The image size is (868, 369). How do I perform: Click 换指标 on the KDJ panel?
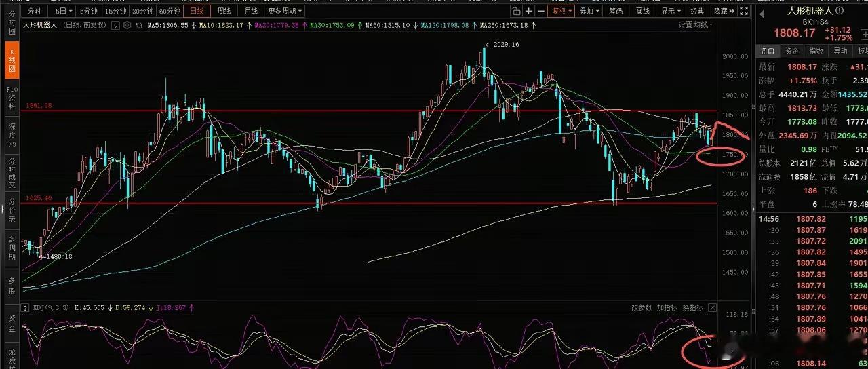tap(693, 307)
